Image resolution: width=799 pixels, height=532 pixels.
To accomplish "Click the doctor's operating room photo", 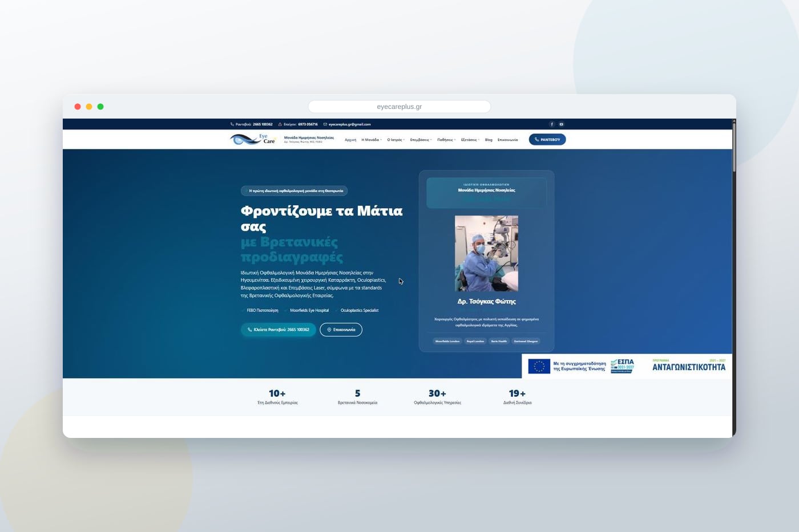I will pyautogui.click(x=486, y=253).
